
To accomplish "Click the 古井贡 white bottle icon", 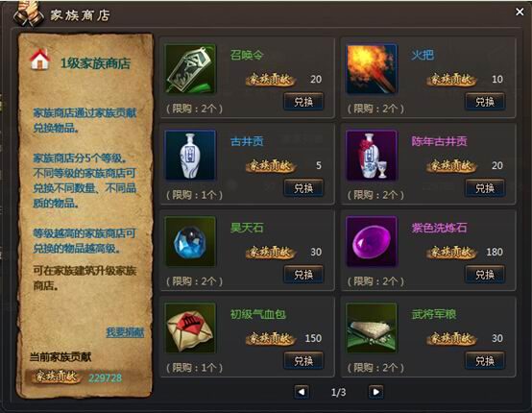I will coord(190,155).
